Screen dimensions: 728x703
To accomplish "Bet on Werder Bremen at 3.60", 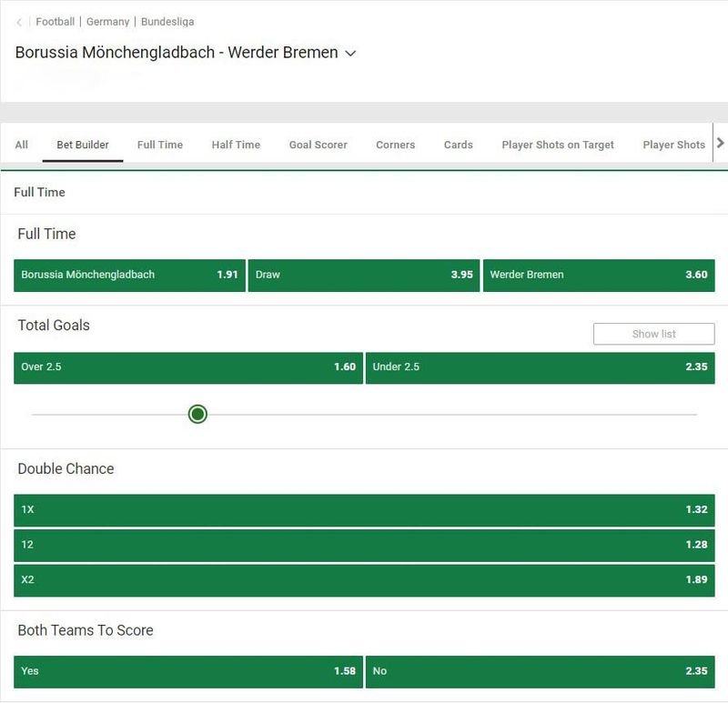I will pyautogui.click(x=599, y=276).
